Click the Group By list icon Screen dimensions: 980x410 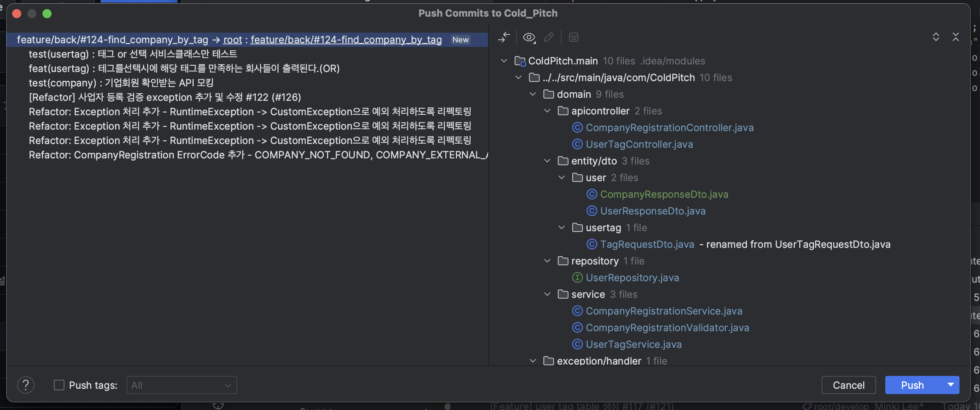click(x=573, y=37)
